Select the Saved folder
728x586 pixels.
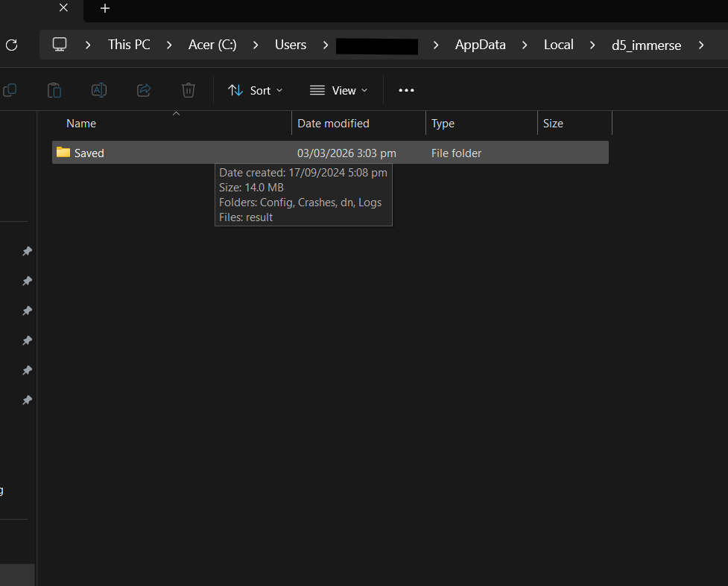[x=89, y=153]
